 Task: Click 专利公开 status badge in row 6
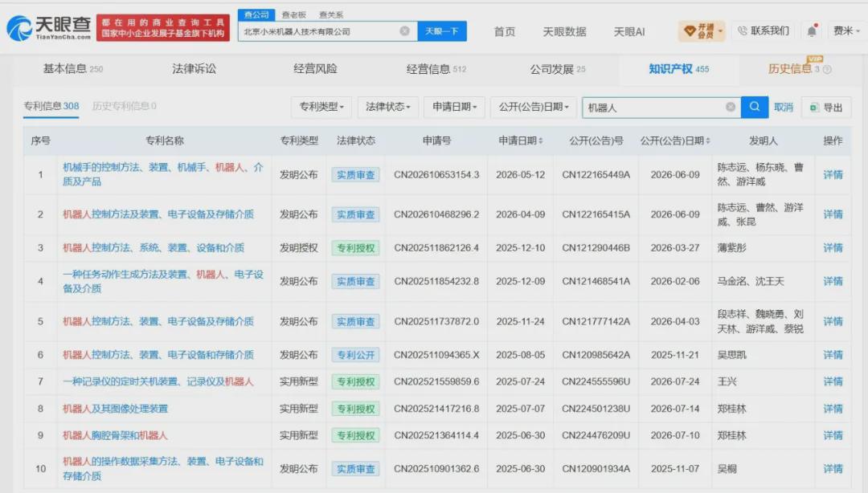click(355, 355)
